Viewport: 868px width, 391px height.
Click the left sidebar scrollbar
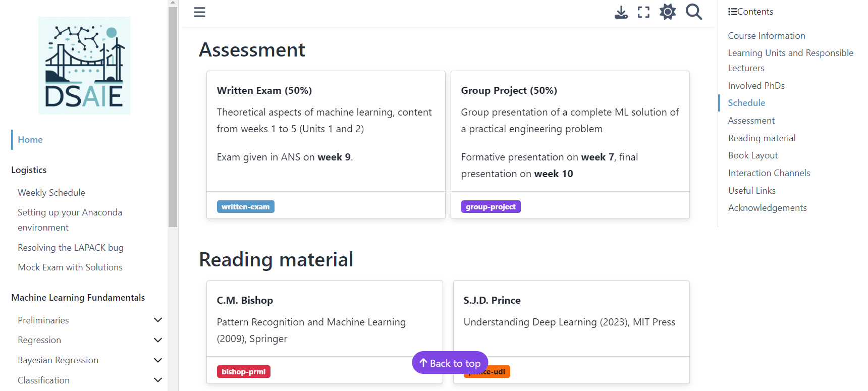click(x=173, y=116)
